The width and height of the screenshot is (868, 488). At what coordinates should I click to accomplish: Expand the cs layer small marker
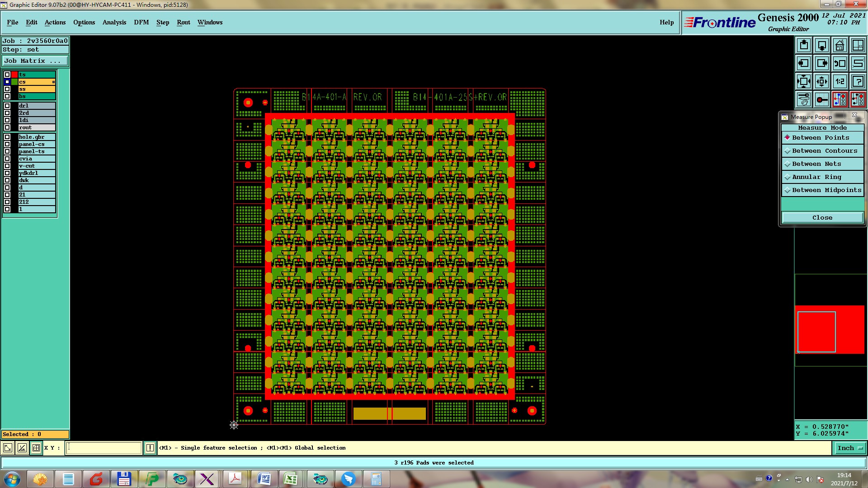click(53, 82)
